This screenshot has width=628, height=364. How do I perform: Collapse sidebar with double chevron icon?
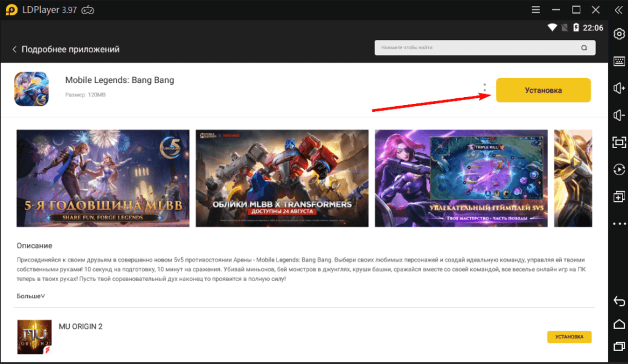click(x=618, y=10)
